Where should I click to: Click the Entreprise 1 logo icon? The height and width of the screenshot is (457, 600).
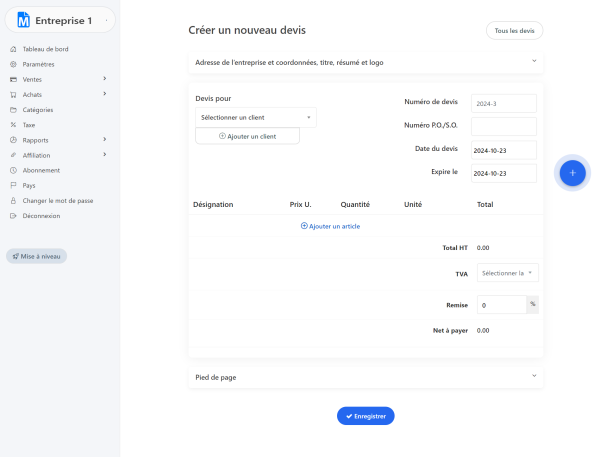coord(24,20)
